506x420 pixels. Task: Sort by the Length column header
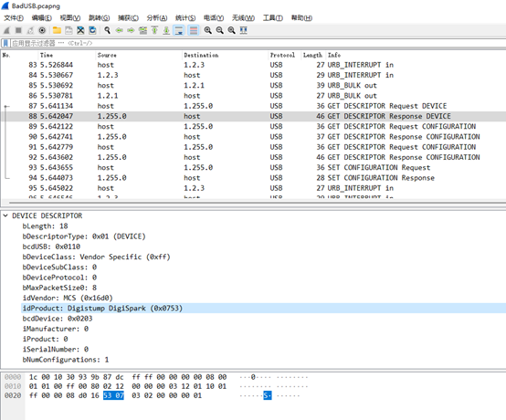point(313,55)
